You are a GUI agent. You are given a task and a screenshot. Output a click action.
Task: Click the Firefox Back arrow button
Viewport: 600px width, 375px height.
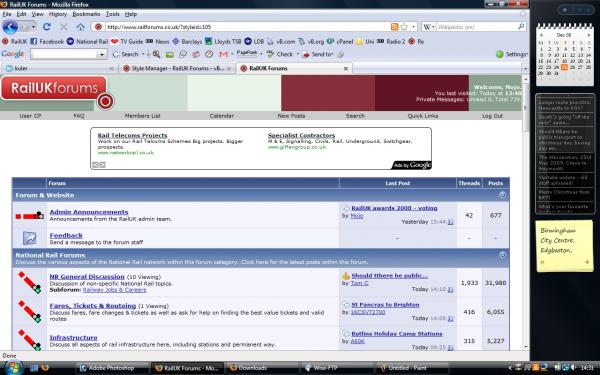[10, 27]
